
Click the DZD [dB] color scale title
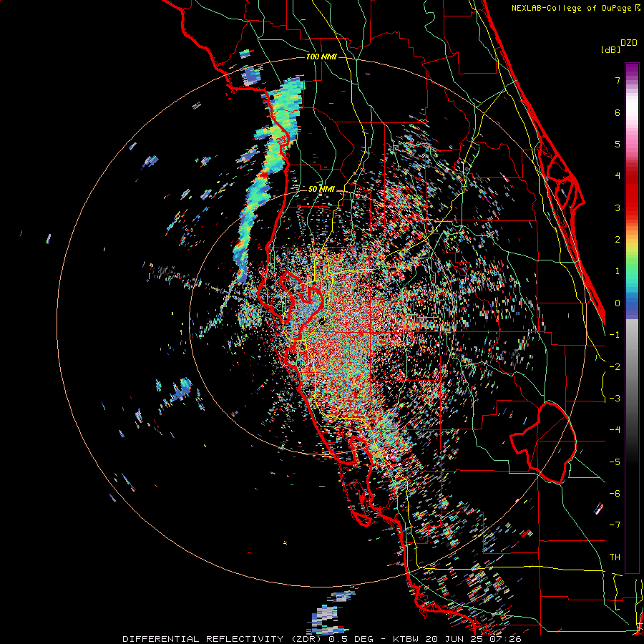619,46
